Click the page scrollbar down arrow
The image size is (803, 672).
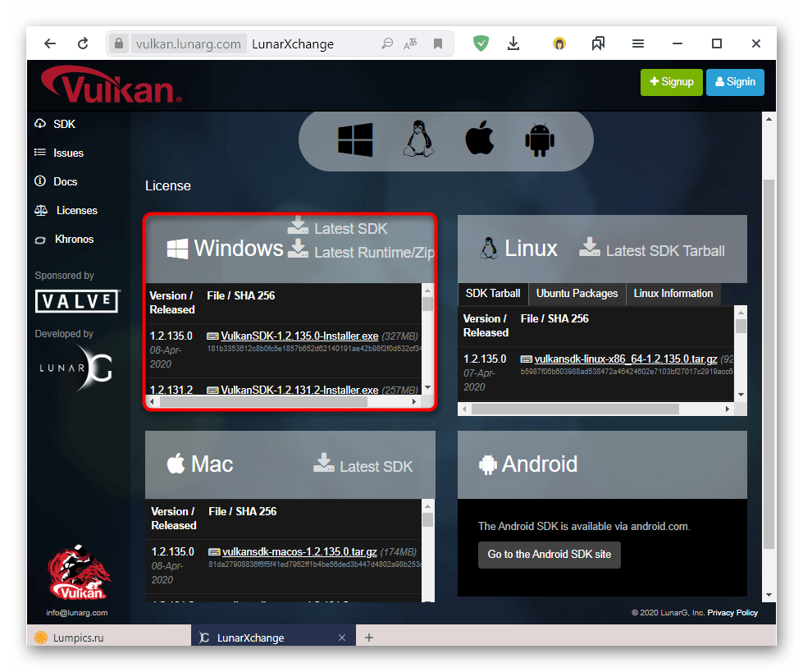[769, 595]
